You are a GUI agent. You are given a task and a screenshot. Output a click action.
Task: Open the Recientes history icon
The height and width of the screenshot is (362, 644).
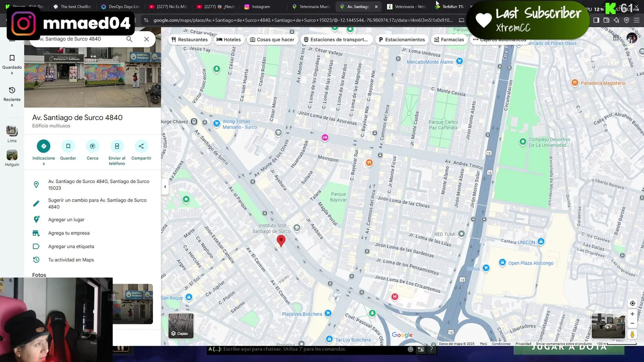[x=12, y=90]
